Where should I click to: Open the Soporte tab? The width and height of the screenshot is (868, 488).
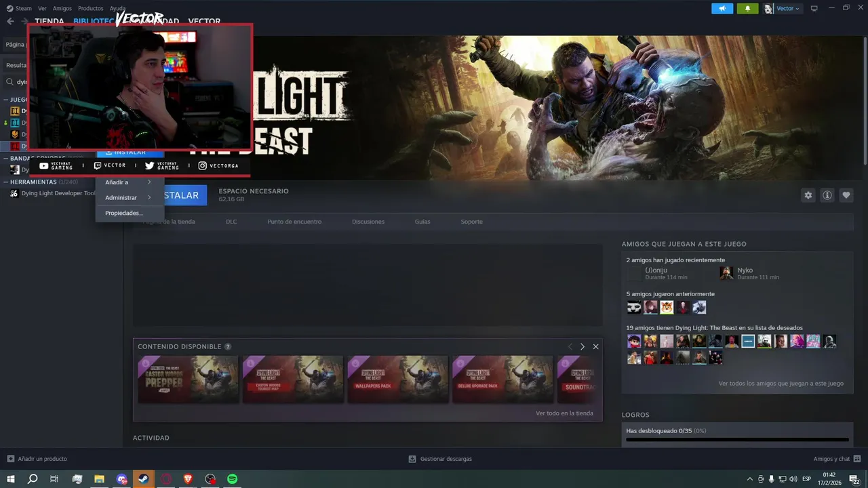tap(471, 222)
